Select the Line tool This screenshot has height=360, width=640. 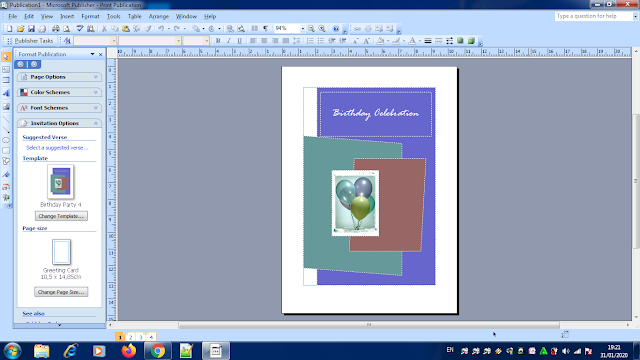[x=6, y=120]
